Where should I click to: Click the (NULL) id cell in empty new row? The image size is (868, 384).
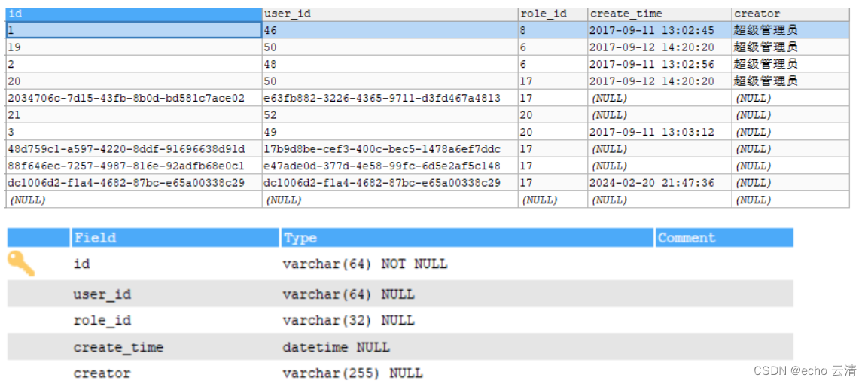pyautogui.click(x=133, y=200)
